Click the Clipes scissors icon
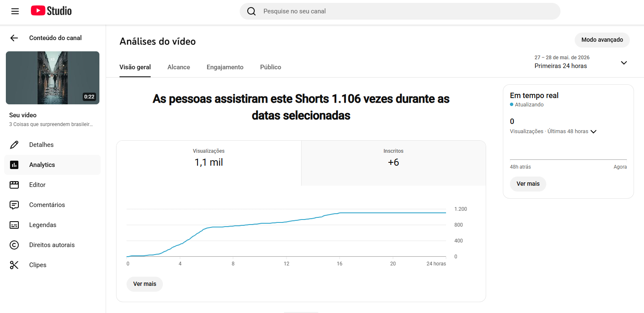The height and width of the screenshot is (313, 644). coord(14,265)
